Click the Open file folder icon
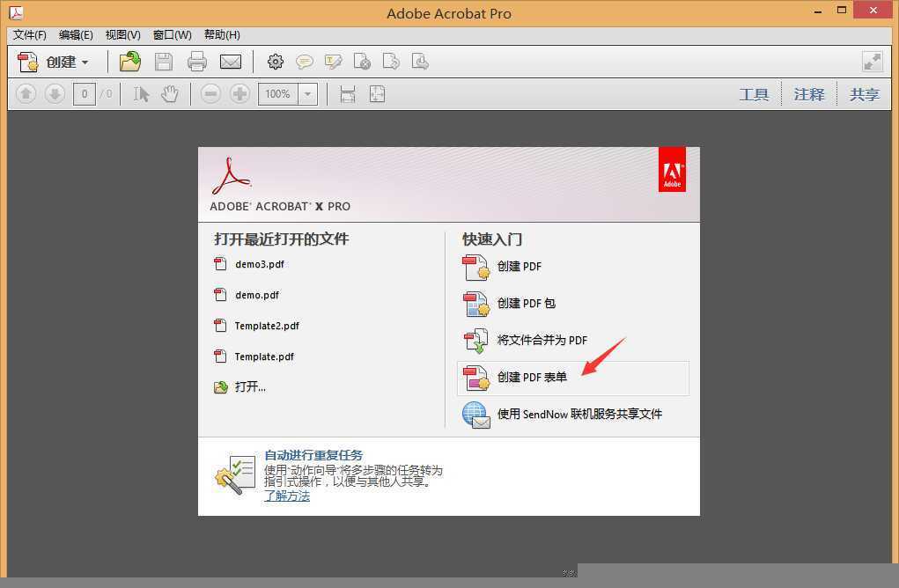Screen dimensions: 899x588 point(130,62)
